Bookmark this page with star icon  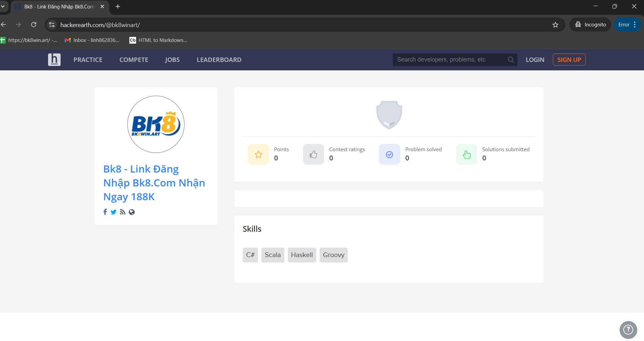[555, 25]
